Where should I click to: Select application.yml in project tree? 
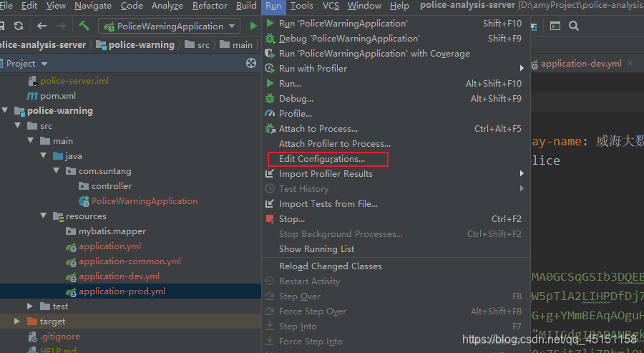click(109, 246)
